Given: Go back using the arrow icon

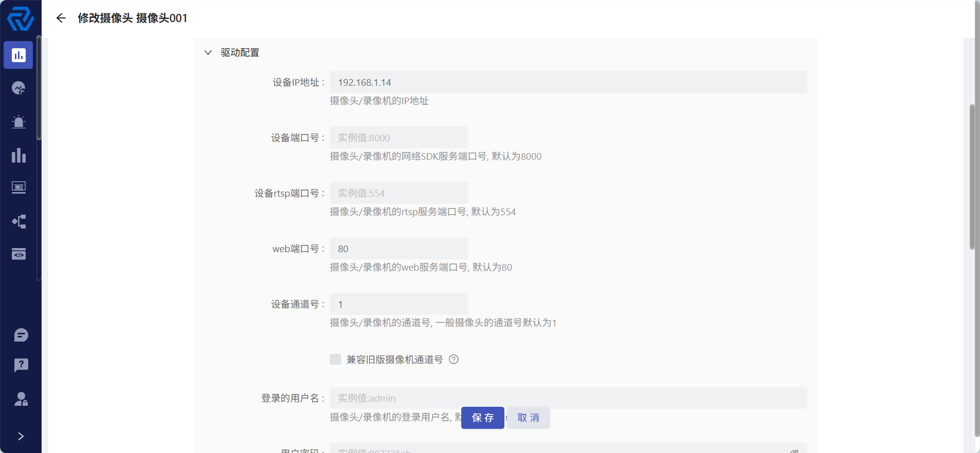Looking at the screenshot, I should pos(61,18).
